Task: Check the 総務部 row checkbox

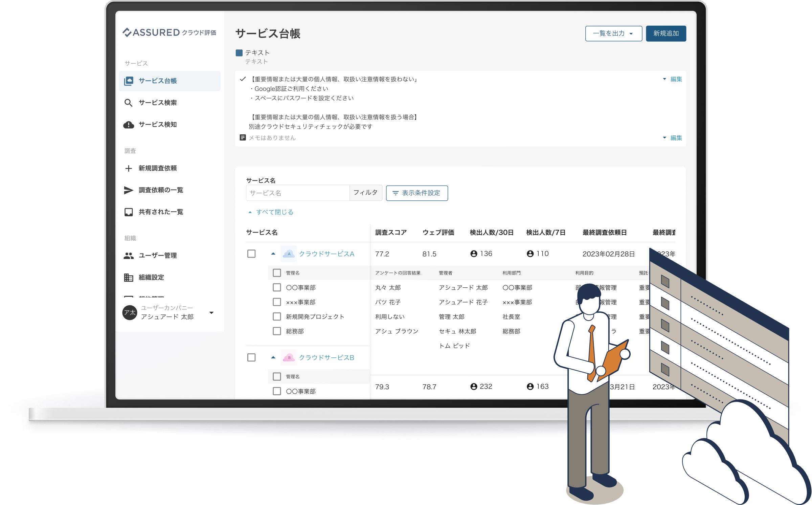Action: [x=277, y=331]
